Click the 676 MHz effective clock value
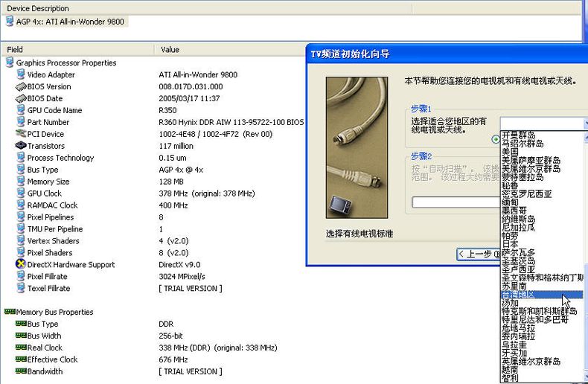Screen dimensions: 588x384 (173, 359)
